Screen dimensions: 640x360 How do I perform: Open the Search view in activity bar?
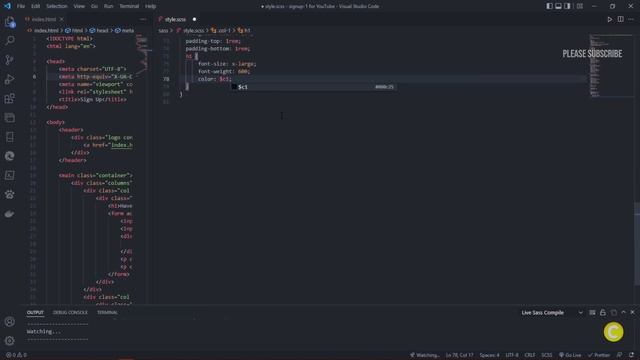[9, 40]
